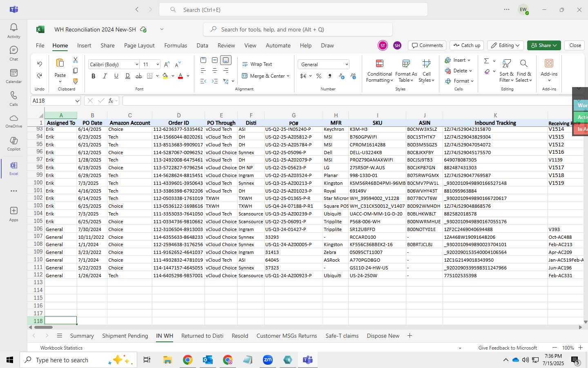Expand the Format cells dropdown
The width and height of the screenshot is (588, 368).
point(472,81)
